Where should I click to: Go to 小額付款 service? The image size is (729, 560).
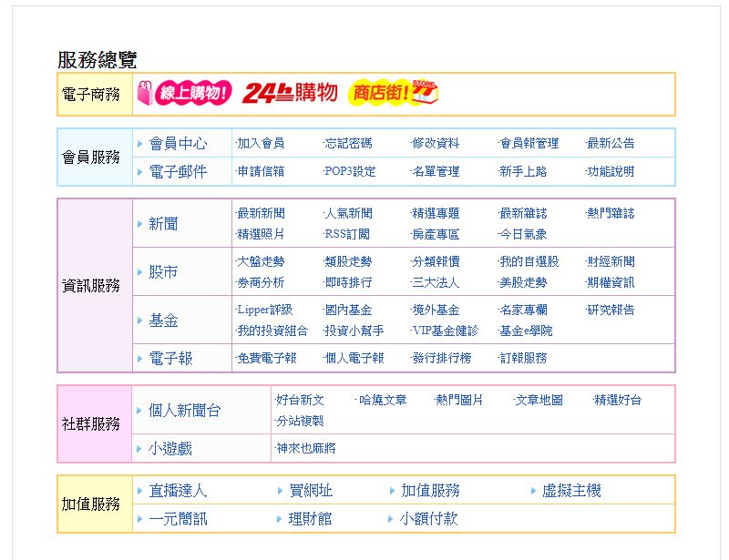(x=428, y=519)
